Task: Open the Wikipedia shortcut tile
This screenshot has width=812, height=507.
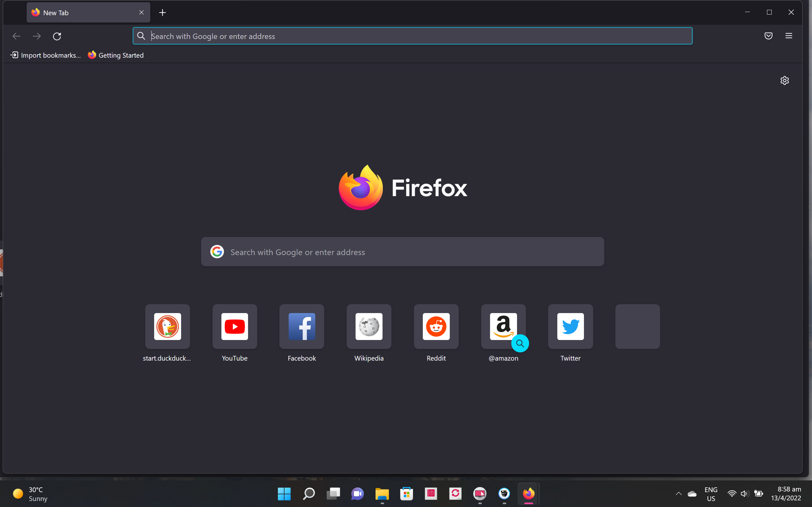Action: coord(369,327)
